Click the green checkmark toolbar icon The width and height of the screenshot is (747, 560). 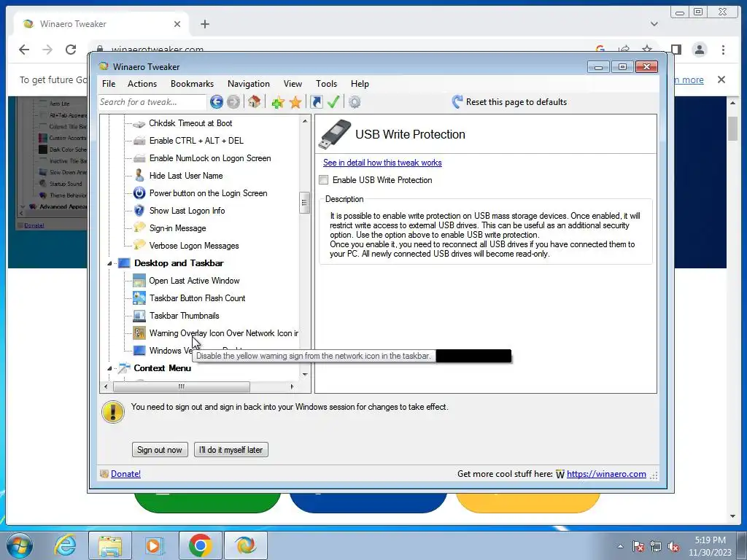[x=333, y=101]
